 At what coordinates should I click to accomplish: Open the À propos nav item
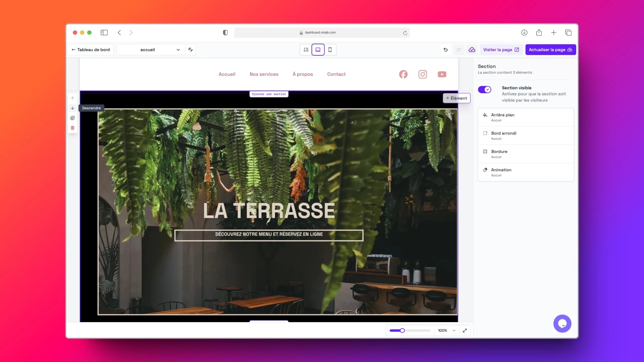click(303, 74)
